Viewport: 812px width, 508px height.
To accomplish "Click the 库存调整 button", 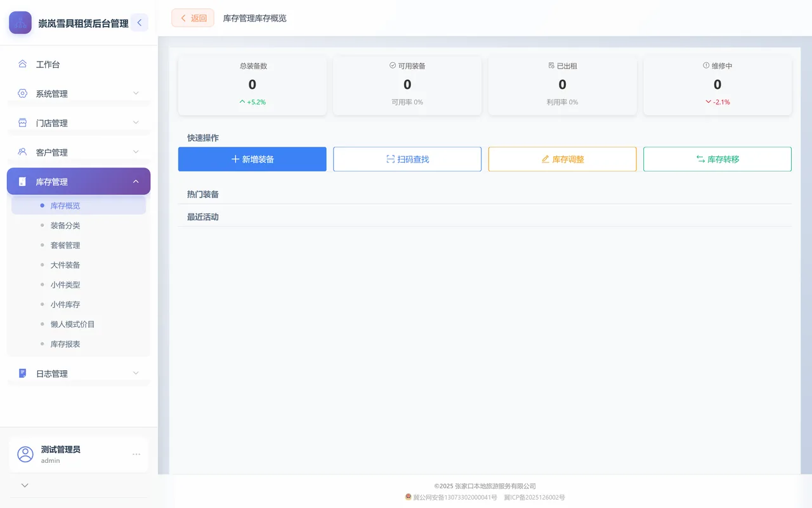I will (x=562, y=159).
